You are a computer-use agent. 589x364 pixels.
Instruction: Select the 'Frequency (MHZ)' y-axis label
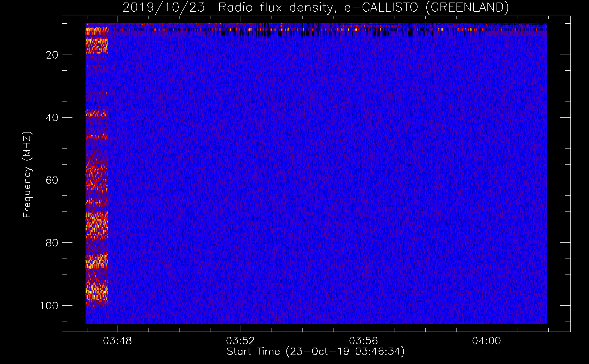coord(27,174)
